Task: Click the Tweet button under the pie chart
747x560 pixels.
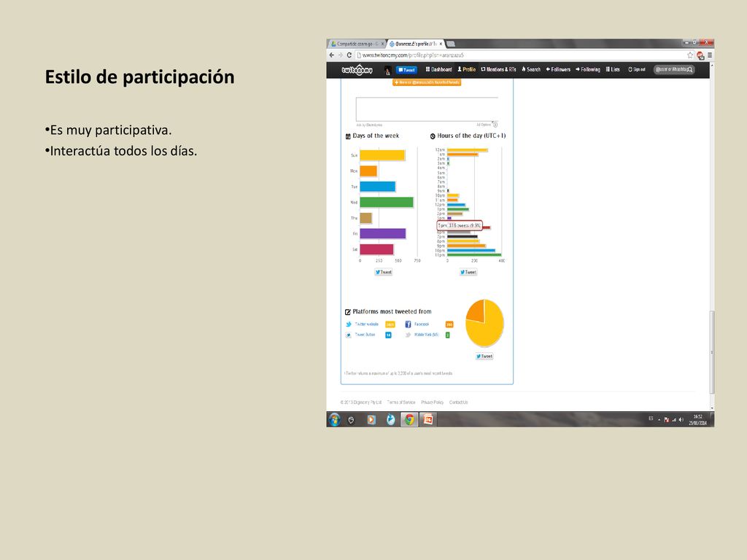Action: click(x=484, y=356)
